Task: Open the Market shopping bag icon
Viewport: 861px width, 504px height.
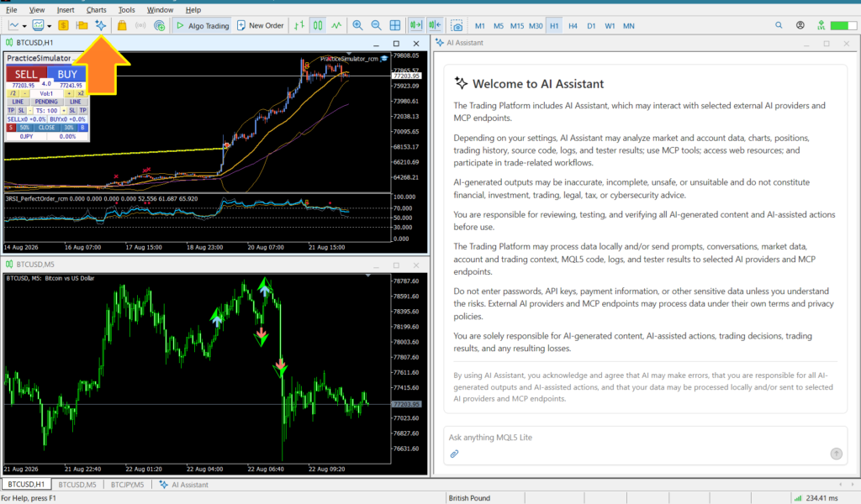Action: [x=122, y=25]
